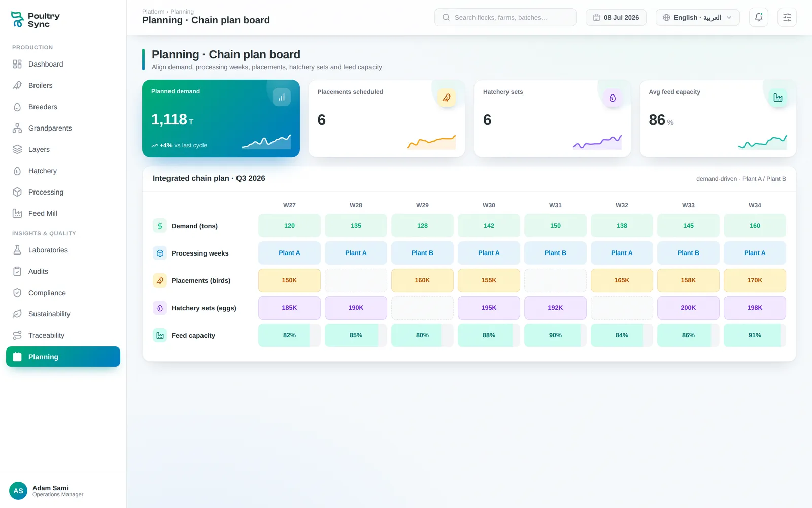
Task: Click the feather icon beside Placements (birds)
Action: click(x=160, y=280)
